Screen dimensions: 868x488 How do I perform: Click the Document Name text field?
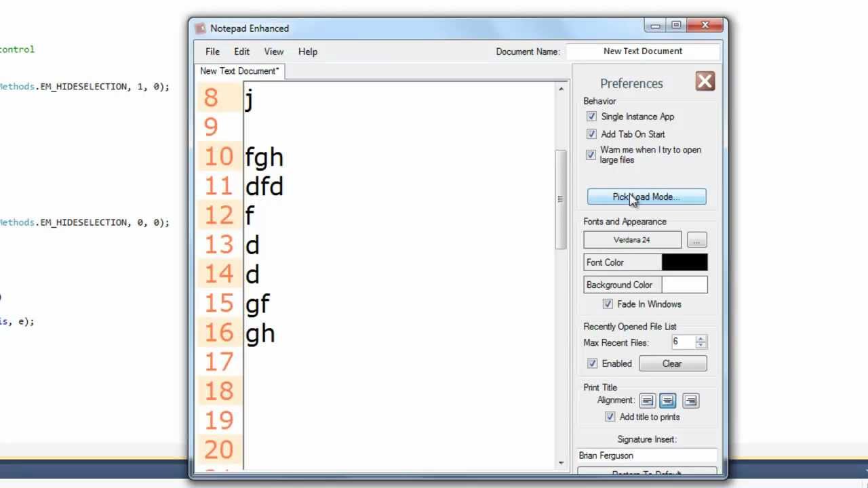643,52
